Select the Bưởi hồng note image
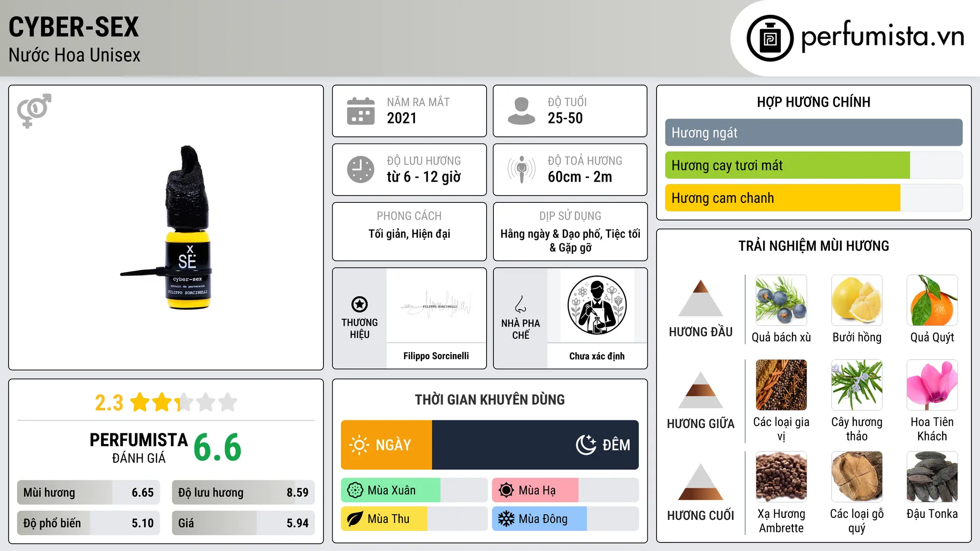980x551 pixels. (857, 300)
